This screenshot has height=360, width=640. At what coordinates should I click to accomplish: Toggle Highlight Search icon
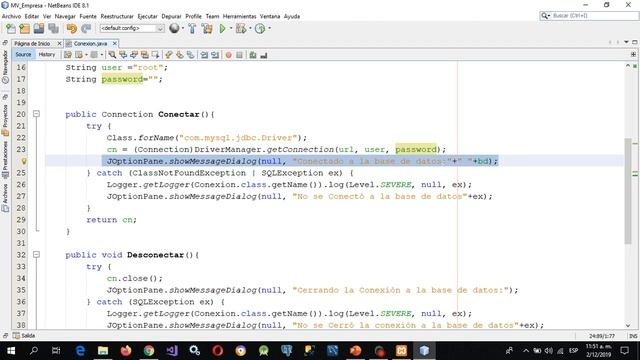144,55
